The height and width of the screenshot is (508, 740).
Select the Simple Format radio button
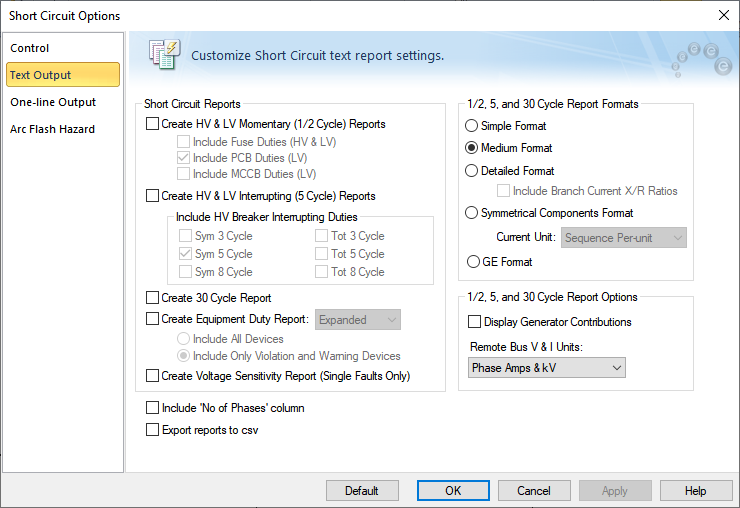coord(472,126)
